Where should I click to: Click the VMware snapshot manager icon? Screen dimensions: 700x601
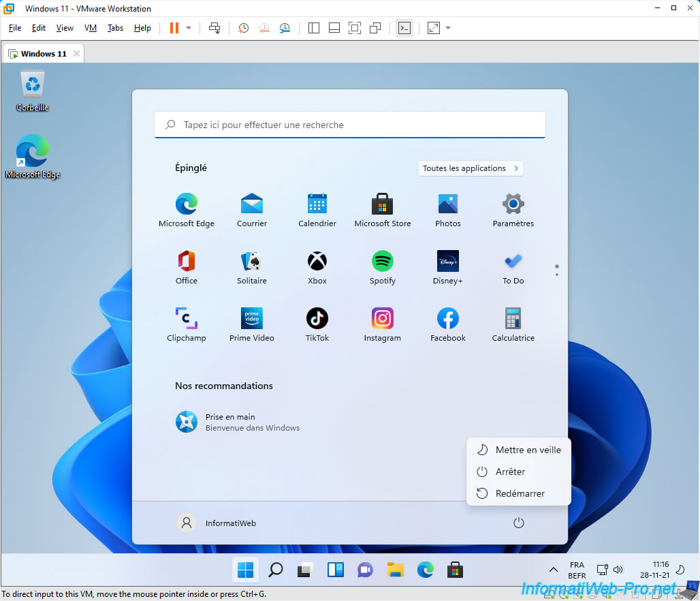click(x=285, y=28)
